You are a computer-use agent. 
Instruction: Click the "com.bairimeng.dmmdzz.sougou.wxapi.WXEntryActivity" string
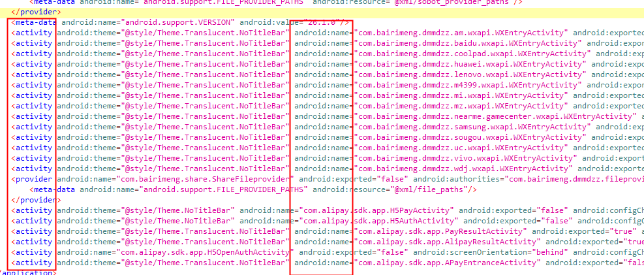click(x=470, y=137)
